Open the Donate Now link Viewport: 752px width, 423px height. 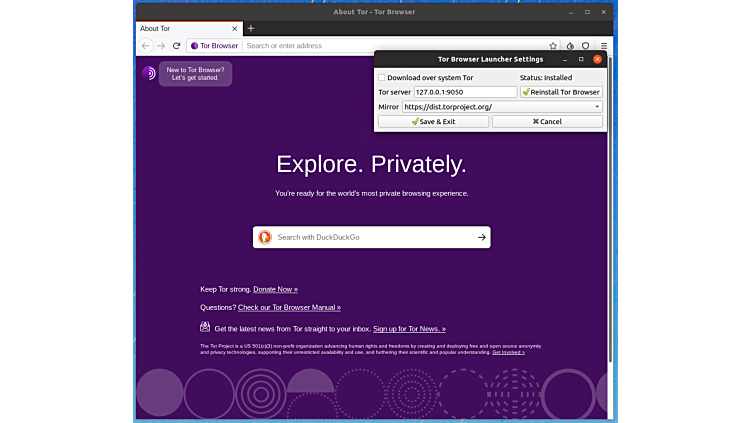click(x=275, y=289)
